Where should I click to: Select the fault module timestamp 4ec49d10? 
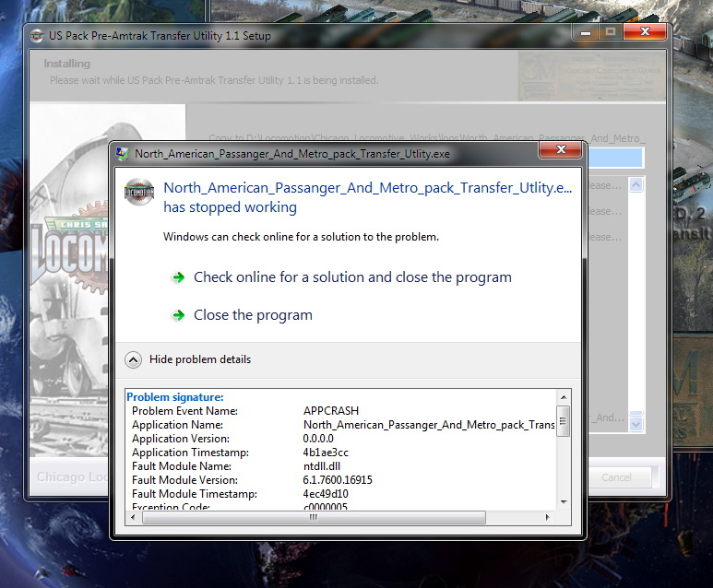[326, 494]
